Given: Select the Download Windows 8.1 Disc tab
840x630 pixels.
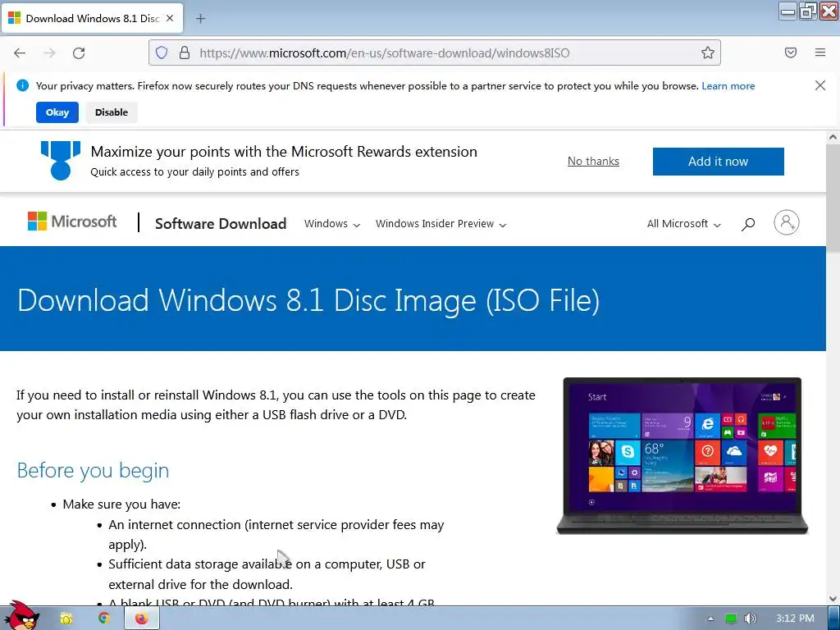Looking at the screenshot, I should pos(92,18).
